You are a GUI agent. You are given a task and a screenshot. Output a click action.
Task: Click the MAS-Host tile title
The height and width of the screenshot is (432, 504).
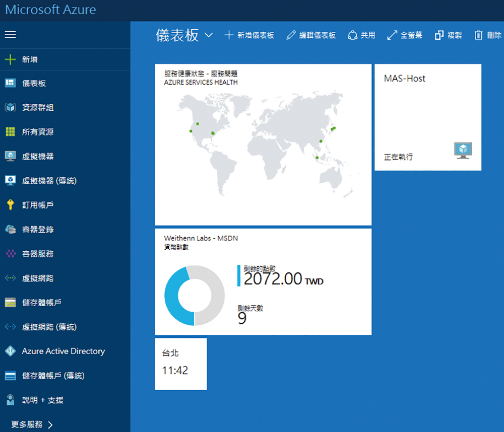pos(405,79)
